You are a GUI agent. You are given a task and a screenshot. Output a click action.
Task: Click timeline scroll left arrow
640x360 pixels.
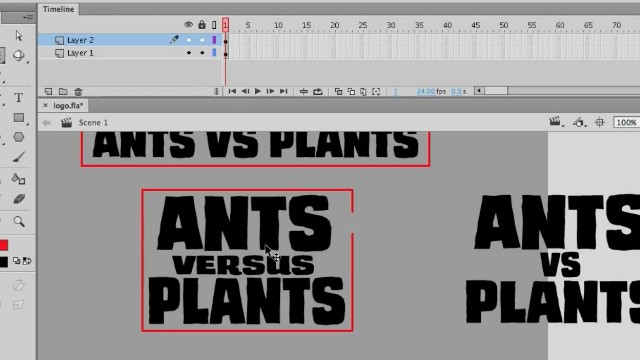[x=479, y=91]
